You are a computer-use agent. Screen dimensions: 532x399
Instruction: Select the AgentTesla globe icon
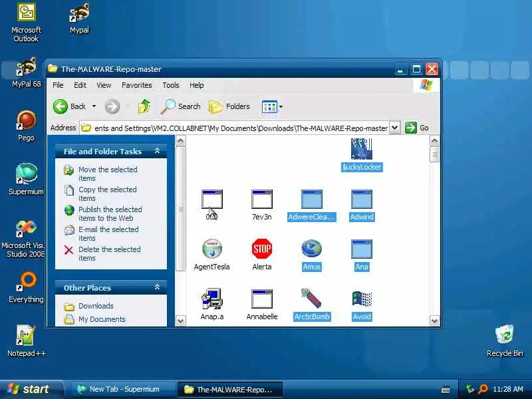[x=211, y=249]
